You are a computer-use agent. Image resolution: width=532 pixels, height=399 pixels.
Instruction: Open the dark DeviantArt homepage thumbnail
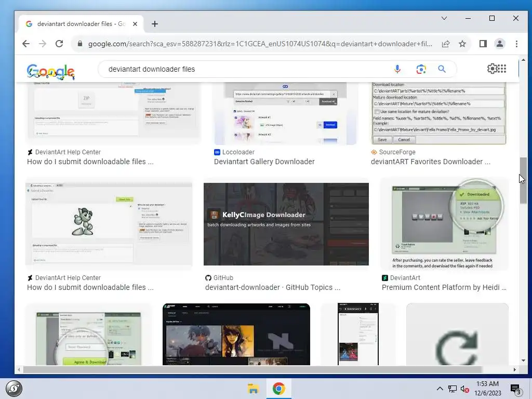236,335
